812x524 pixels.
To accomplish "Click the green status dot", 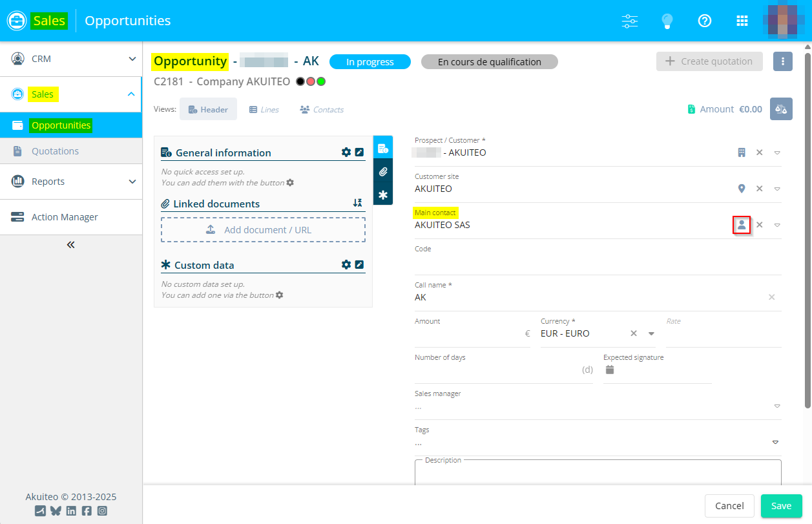I will pyautogui.click(x=321, y=82).
